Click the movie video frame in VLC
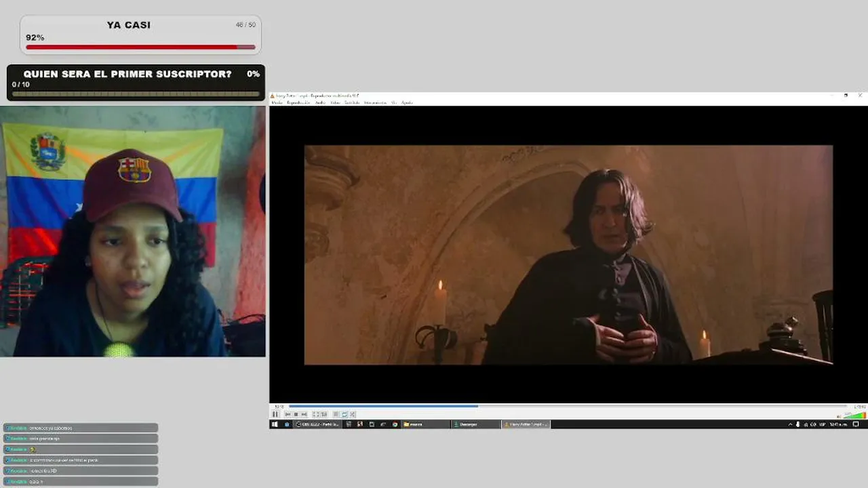Image resolution: width=868 pixels, height=488 pixels. (568, 255)
